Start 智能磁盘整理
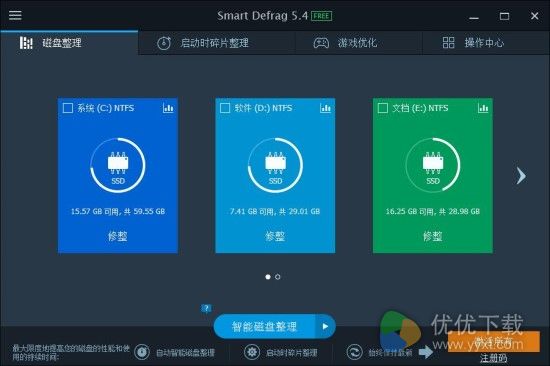Screen dimensions: 550x366 pos(264,326)
